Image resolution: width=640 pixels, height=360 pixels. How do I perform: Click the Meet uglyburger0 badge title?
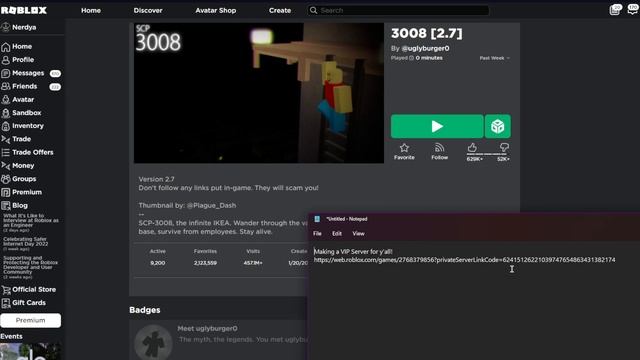click(207, 329)
